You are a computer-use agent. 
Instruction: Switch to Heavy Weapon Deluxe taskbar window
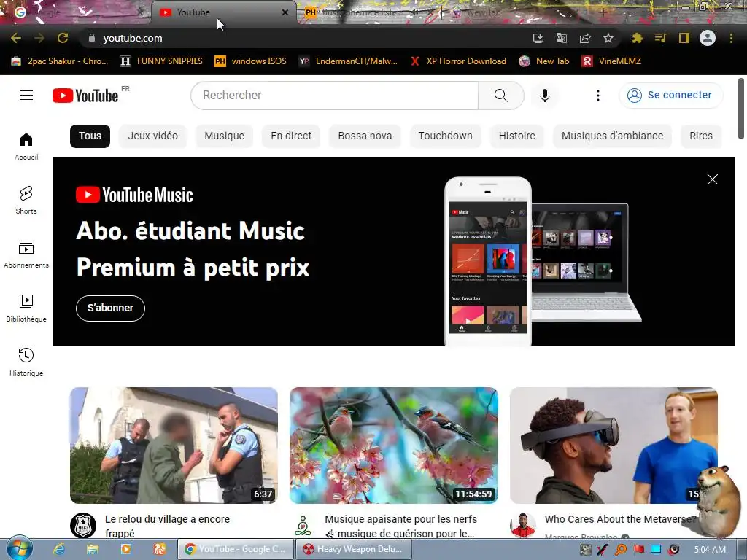point(354,549)
